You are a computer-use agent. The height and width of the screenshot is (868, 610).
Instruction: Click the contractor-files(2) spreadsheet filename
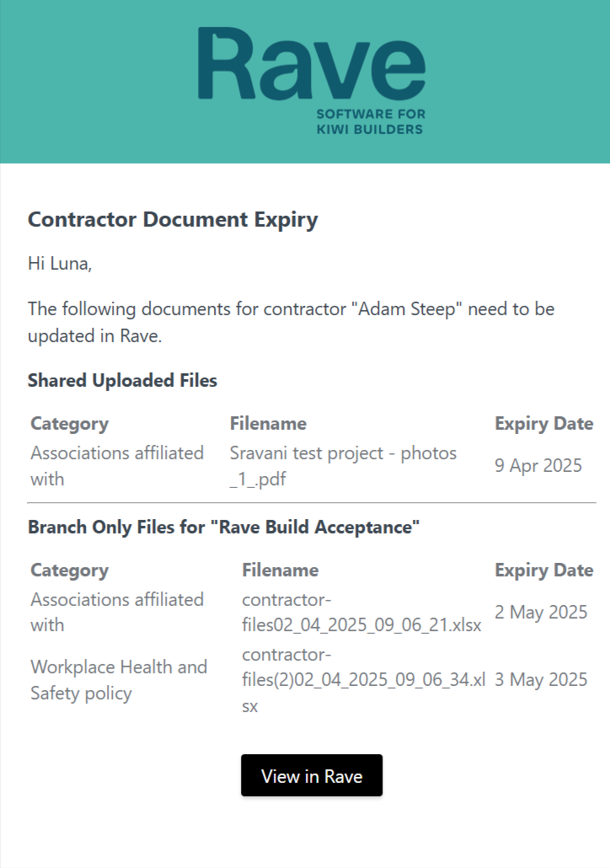click(363, 680)
